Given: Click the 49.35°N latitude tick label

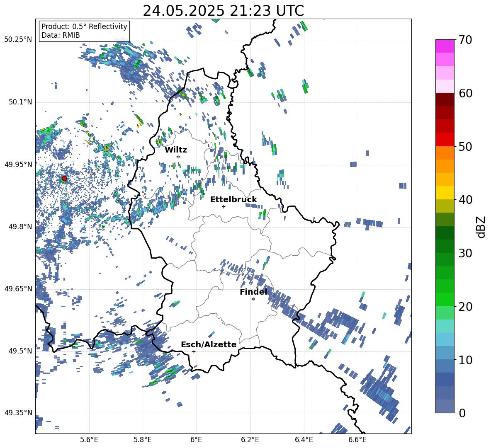Looking at the screenshot, I should pyautogui.click(x=18, y=413).
